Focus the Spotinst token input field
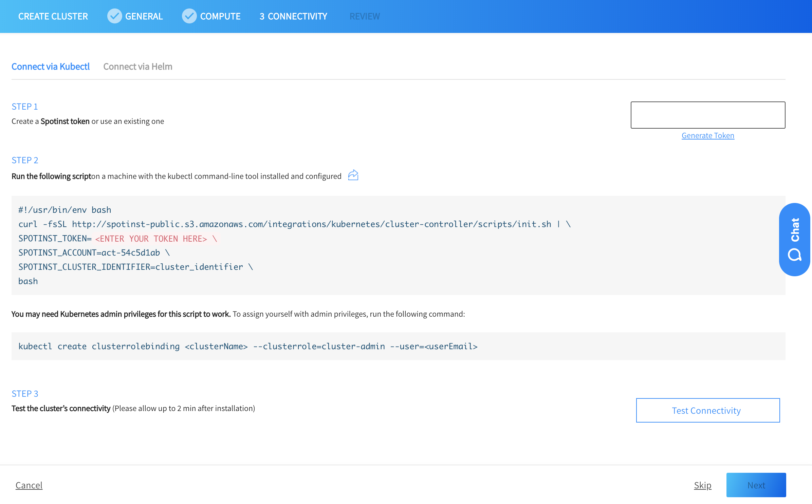The width and height of the screenshot is (812, 504). point(708,115)
